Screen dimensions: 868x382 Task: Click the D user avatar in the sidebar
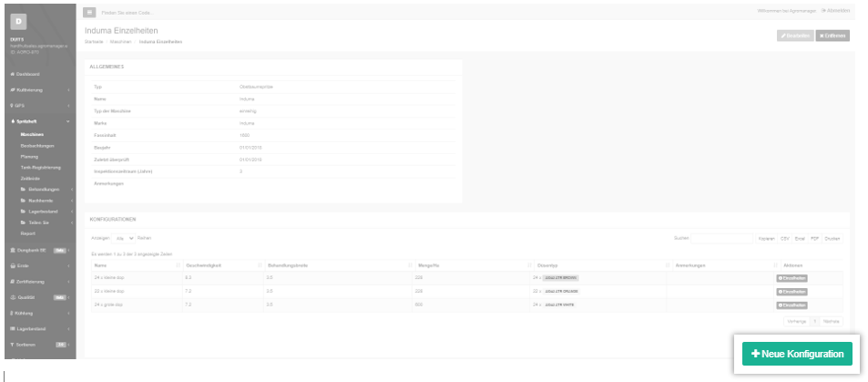pyautogui.click(x=19, y=22)
